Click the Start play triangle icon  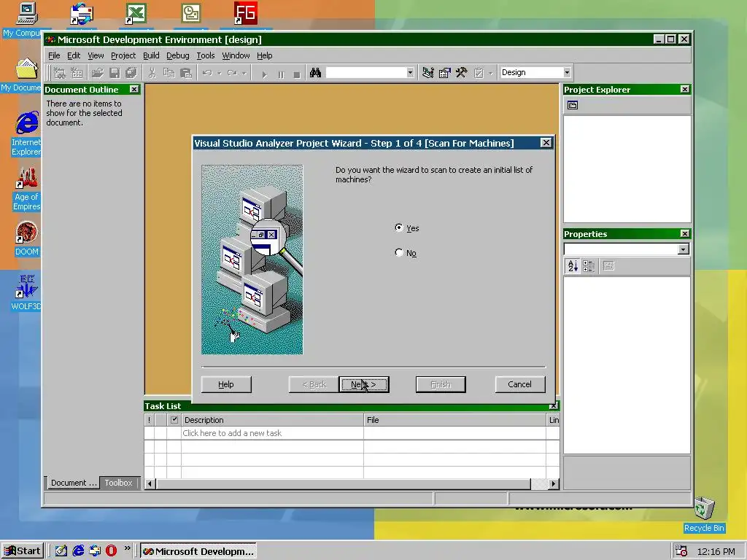(264, 74)
